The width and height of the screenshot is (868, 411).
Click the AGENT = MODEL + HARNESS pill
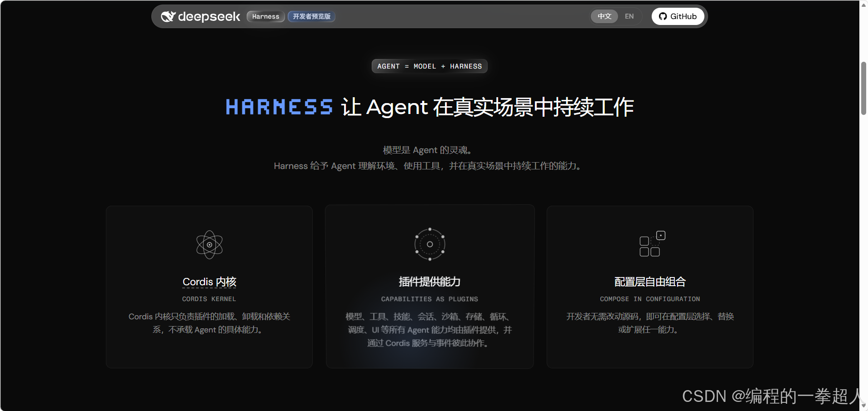click(429, 66)
